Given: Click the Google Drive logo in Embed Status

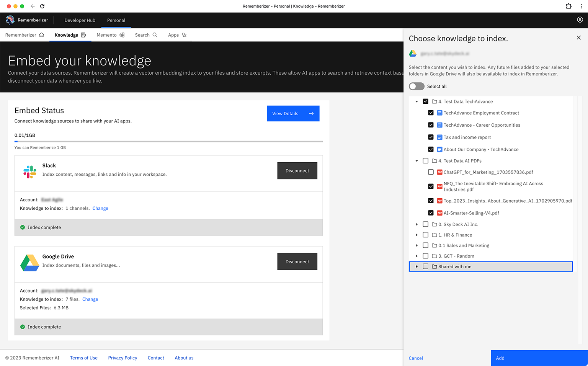Looking at the screenshot, I should [30, 263].
